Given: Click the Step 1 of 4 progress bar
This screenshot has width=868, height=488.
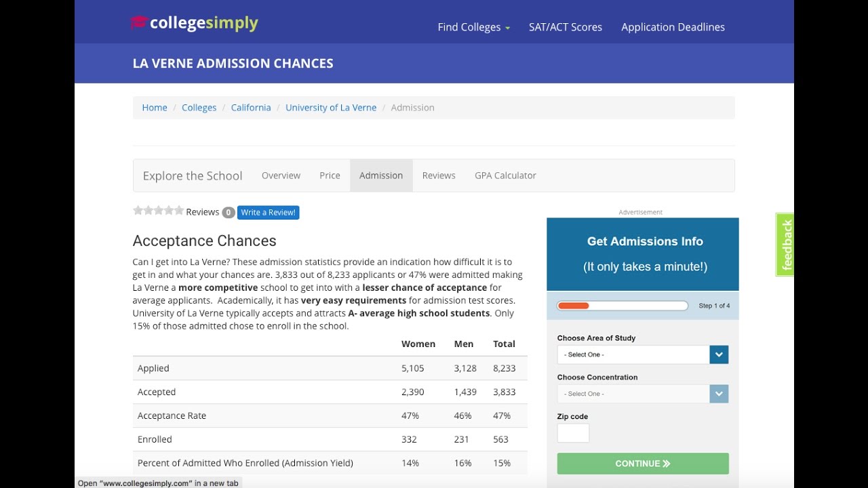Looking at the screenshot, I should coord(623,306).
